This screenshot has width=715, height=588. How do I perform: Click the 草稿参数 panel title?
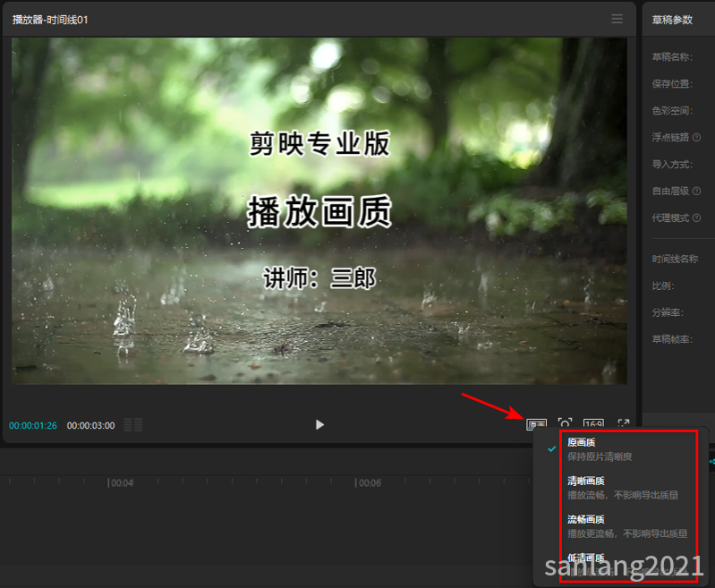click(x=672, y=20)
